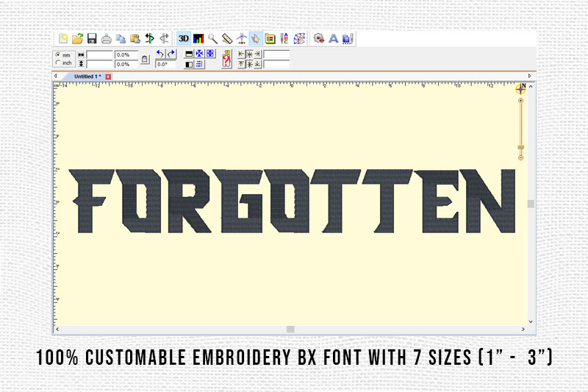Align selection horizontal centers

[249, 54]
